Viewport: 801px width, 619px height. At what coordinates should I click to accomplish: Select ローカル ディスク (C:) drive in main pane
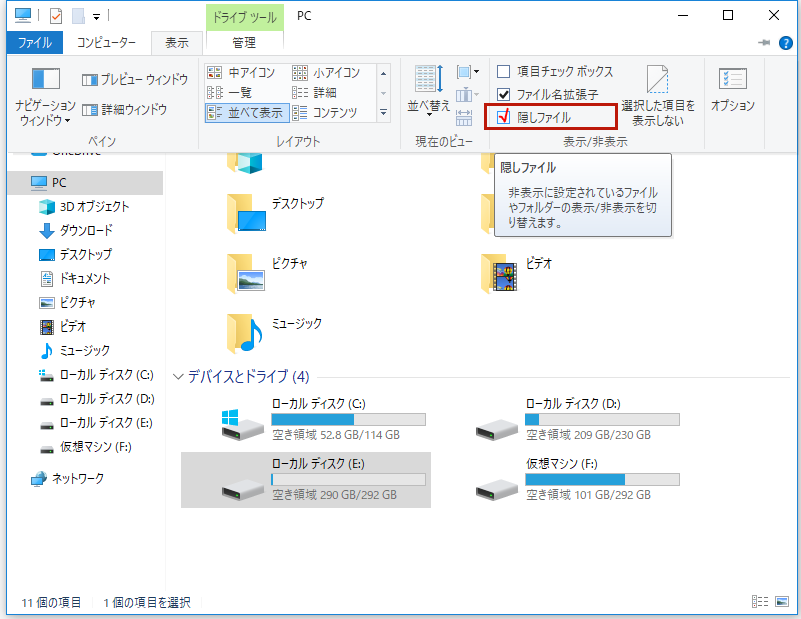pos(305,420)
